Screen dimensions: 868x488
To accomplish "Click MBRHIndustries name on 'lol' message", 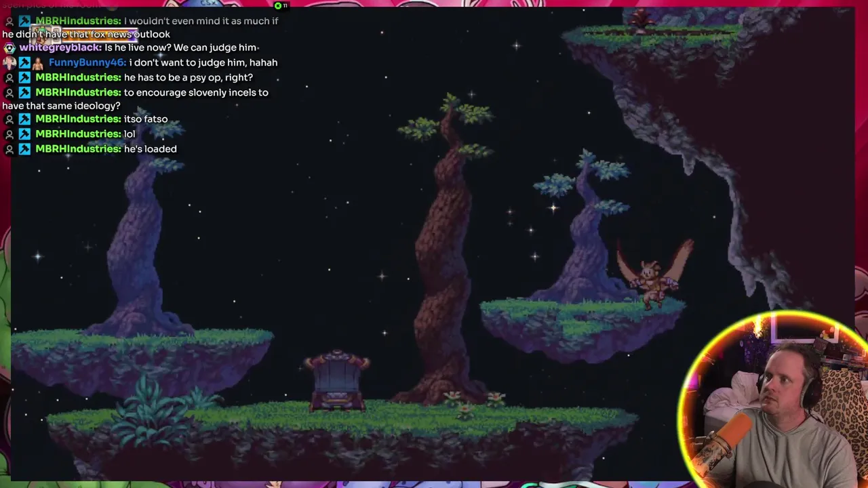I will point(78,134).
